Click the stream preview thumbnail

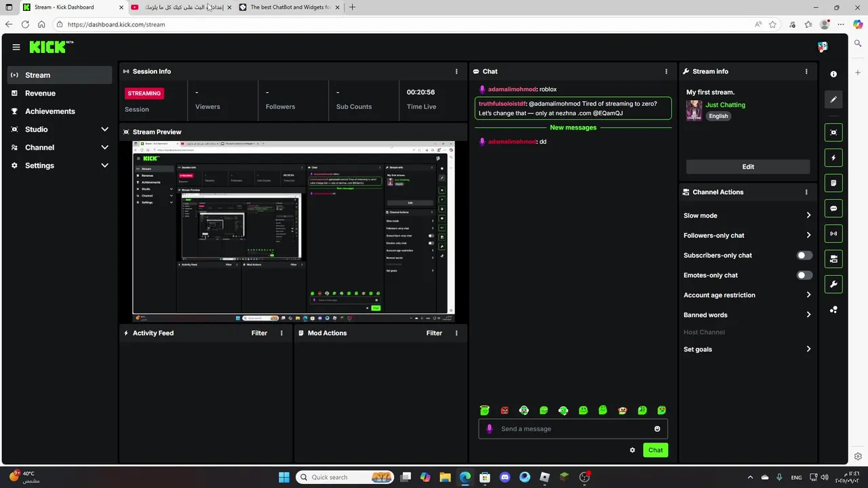[294, 231]
